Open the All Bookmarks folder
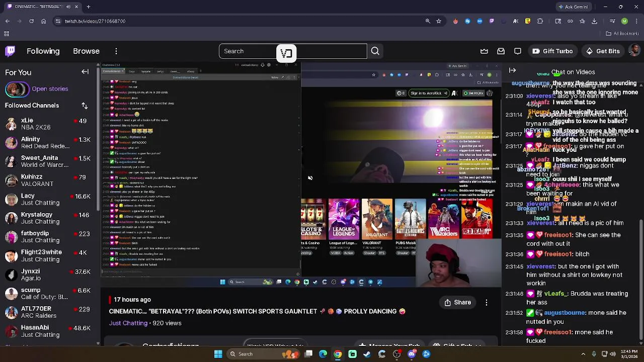644x362 pixels. pos(623,34)
